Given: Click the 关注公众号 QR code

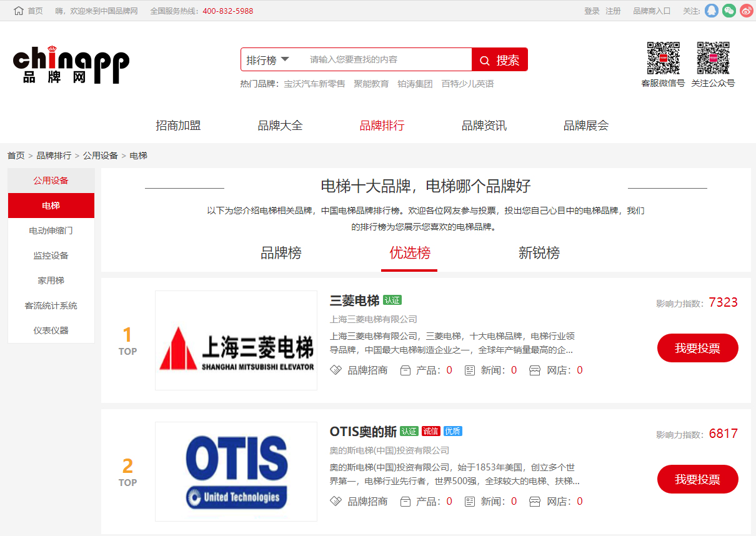Looking at the screenshot, I should [713, 58].
